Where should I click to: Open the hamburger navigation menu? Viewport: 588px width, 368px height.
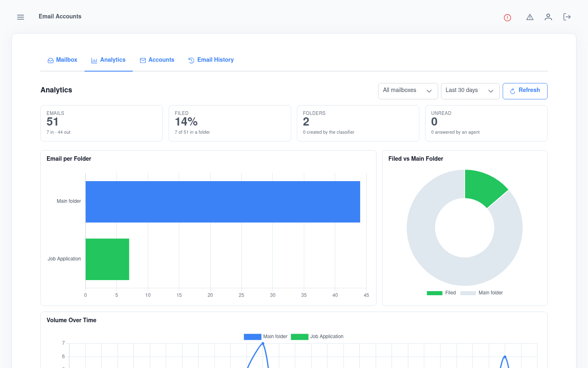(x=20, y=17)
